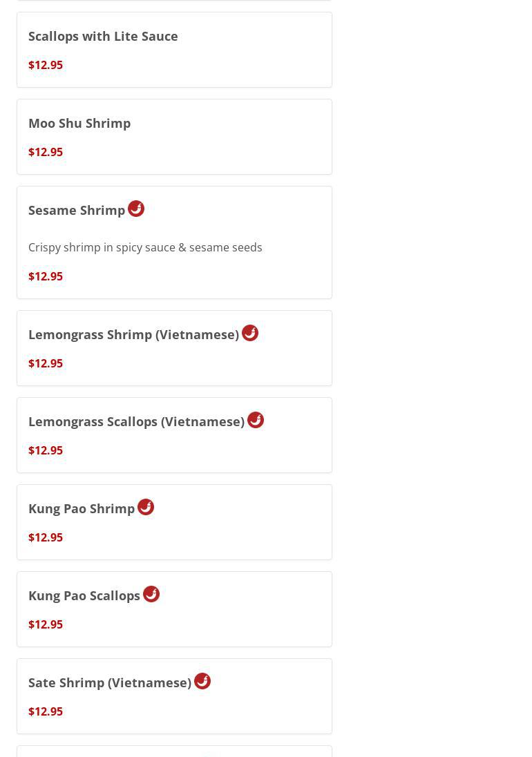The width and height of the screenshot is (532, 757).
Task: Click the Lemongrass Scallops $12.95 price
Action: pos(46,450)
